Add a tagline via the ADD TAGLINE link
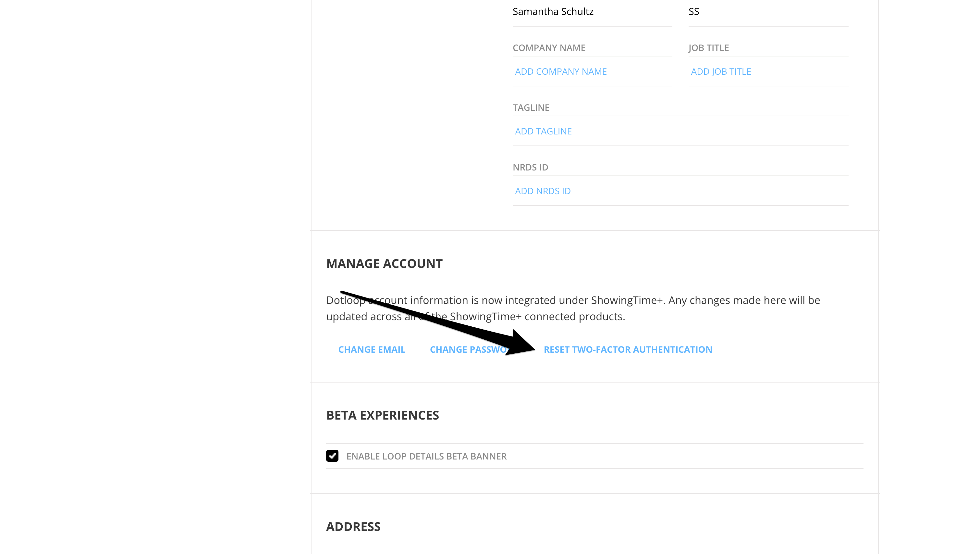This screenshot has width=980, height=554. [543, 131]
